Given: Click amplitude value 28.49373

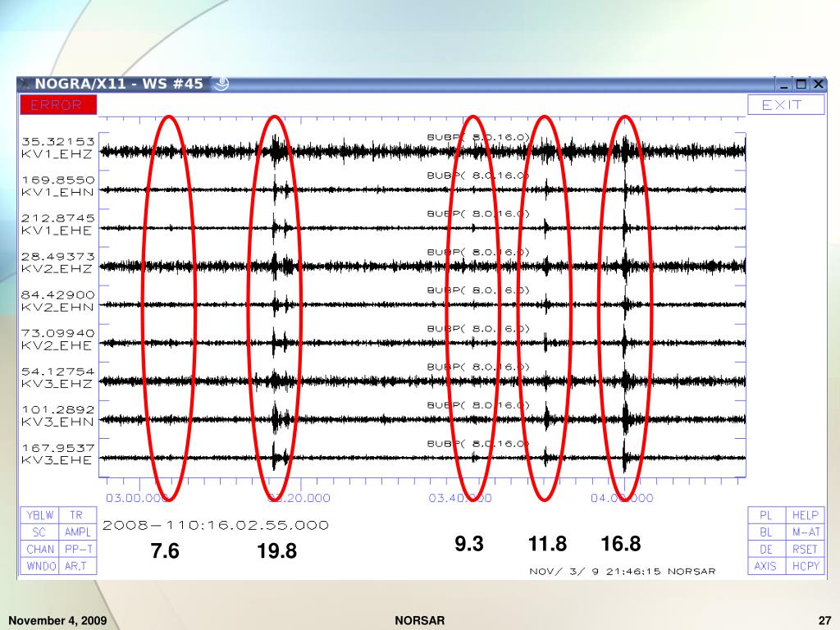Looking at the screenshot, I should (x=58, y=257).
